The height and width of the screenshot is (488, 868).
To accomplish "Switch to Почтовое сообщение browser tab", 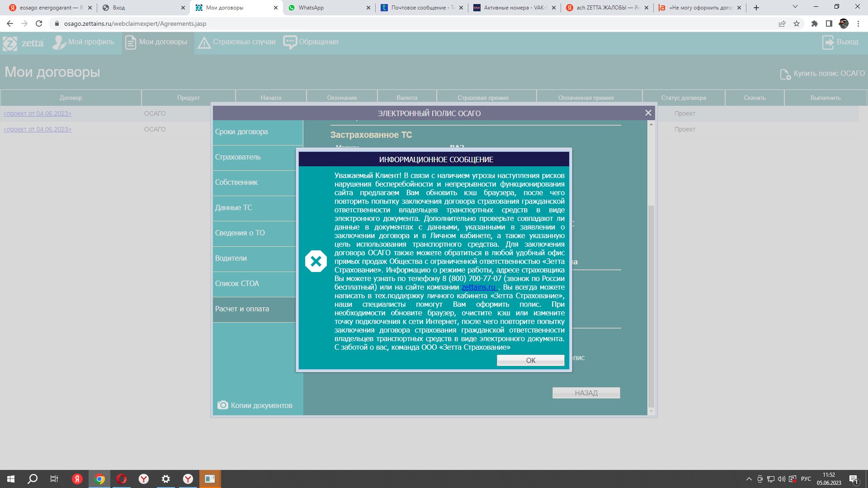I will coord(422,8).
